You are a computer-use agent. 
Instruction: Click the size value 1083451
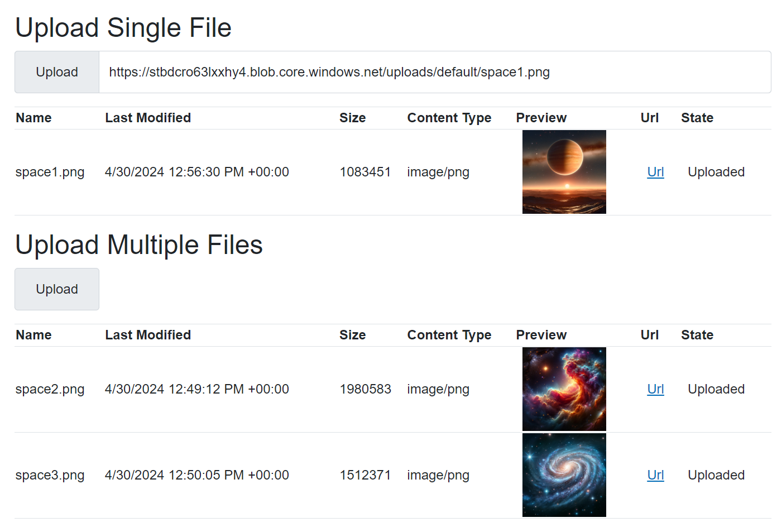(366, 172)
